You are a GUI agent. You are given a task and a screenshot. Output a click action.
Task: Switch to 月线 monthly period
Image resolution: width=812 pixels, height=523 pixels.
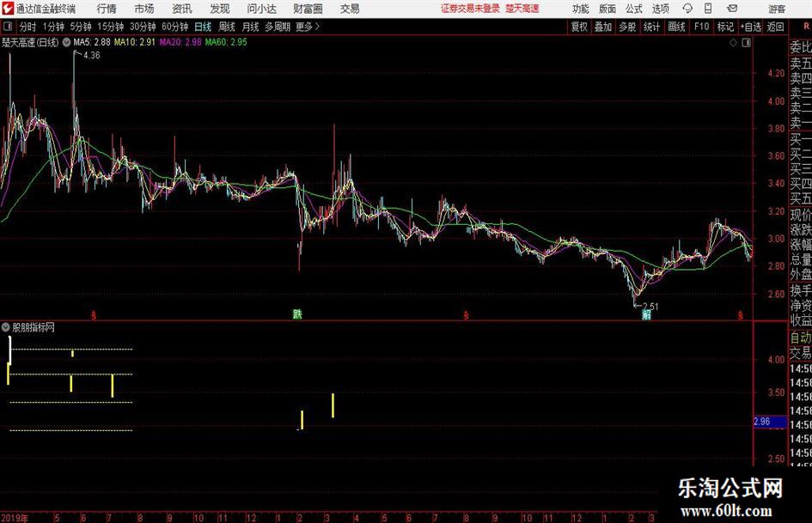[x=251, y=27]
